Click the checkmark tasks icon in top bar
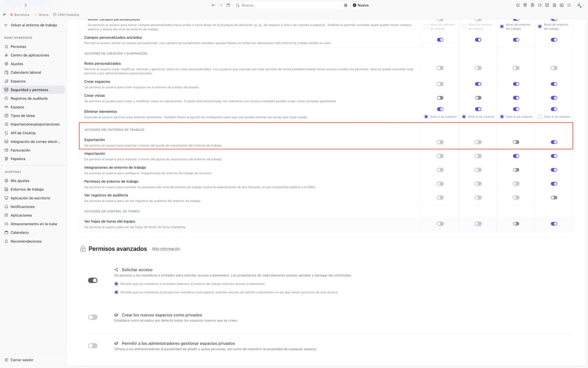The height and width of the screenshot is (368, 588). click(518, 5)
